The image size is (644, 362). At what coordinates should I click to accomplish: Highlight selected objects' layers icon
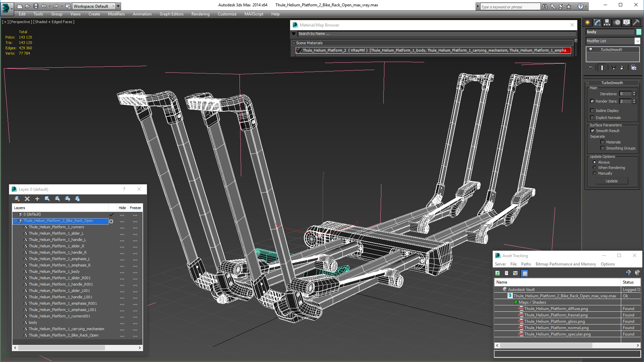pyautogui.click(x=57, y=199)
